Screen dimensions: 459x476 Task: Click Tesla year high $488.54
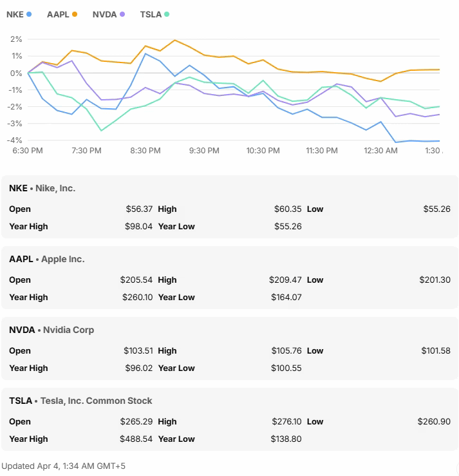[x=136, y=439]
